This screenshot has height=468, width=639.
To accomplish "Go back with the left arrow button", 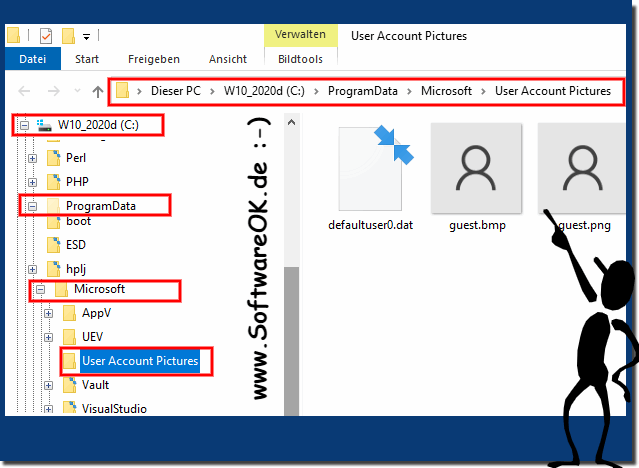I will [24, 91].
